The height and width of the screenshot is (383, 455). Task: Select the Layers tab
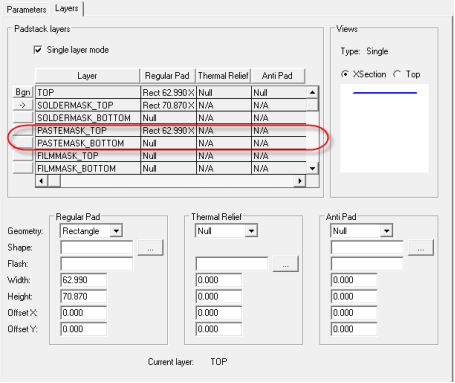(67, 8)
